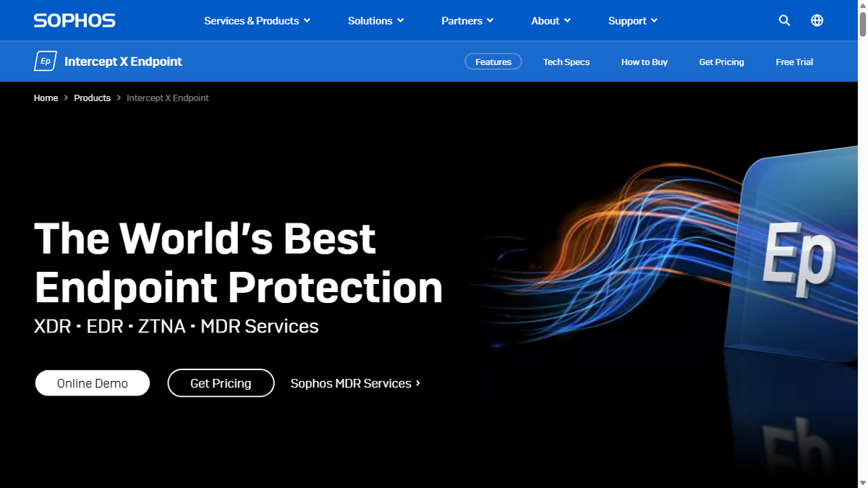The height and width of the screenshot is (488, 868).
Task: Select the Features tab
Action: (x=493, y=62)
